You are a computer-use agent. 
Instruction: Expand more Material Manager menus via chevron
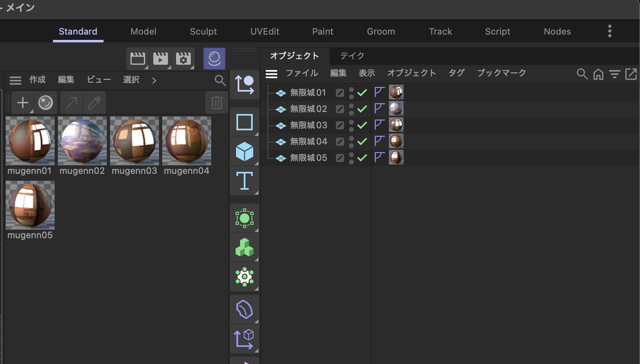tap(154, 80)
